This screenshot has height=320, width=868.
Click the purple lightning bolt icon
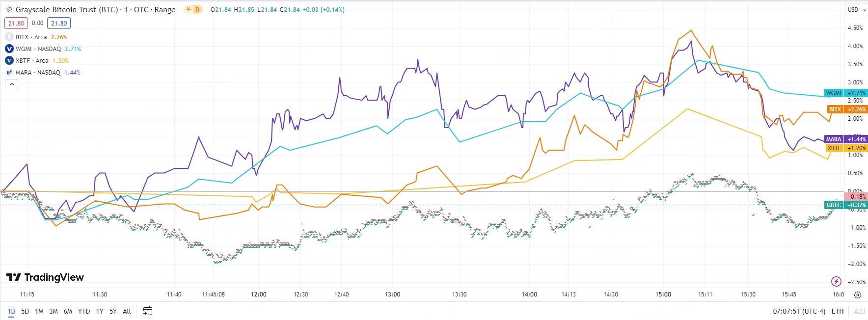836,281
